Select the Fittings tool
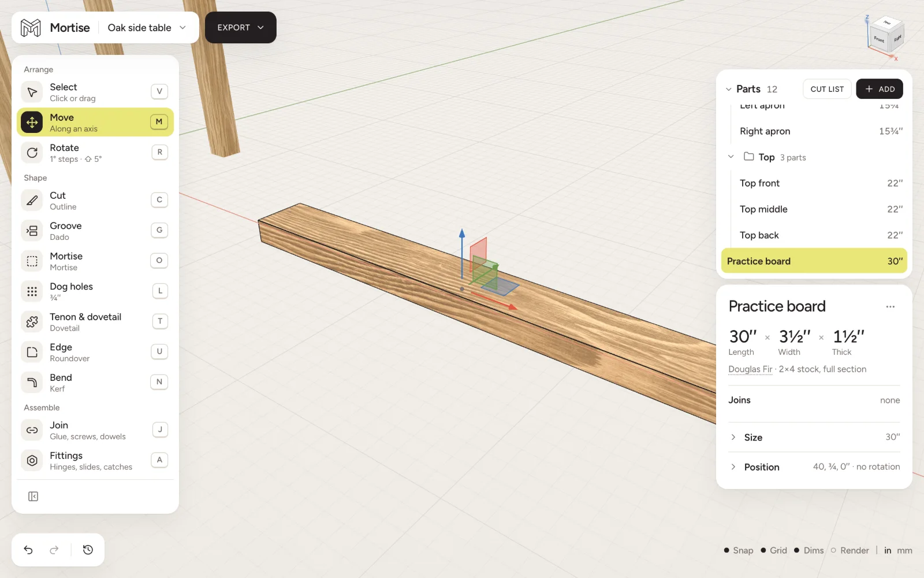Viewport: 924px width, 578px height. click(x=95, y=461)
